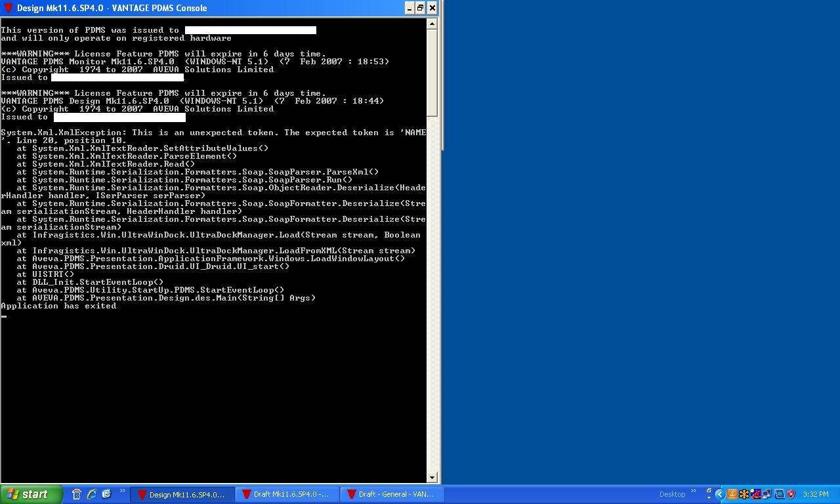Click the 'SoapParser.ParseXml()' stack line
The width and height of the screenshot is (840, 504).
coord(198,172)
